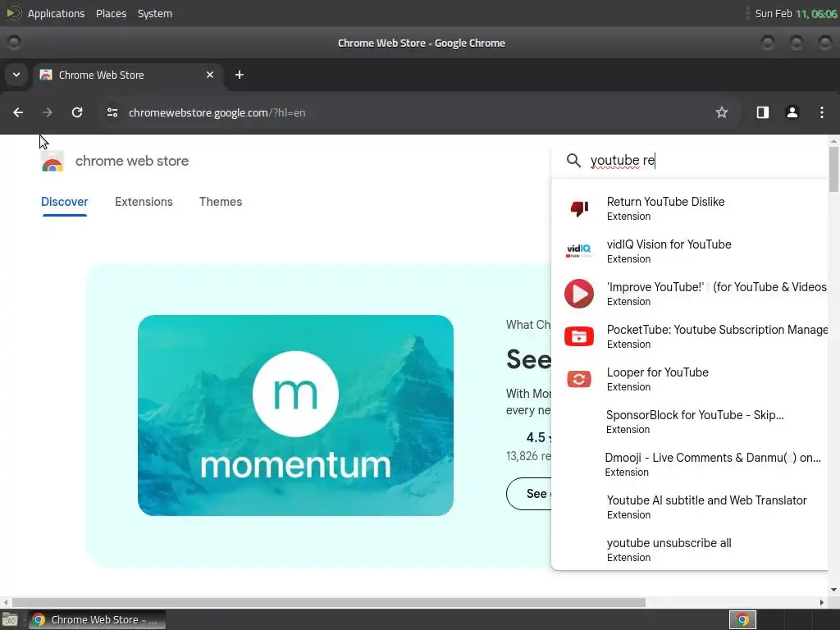This screenshot has height=630, width=840.
Task: Click the horizontal scrollbar at page bottom
Action: click(328, 602)
